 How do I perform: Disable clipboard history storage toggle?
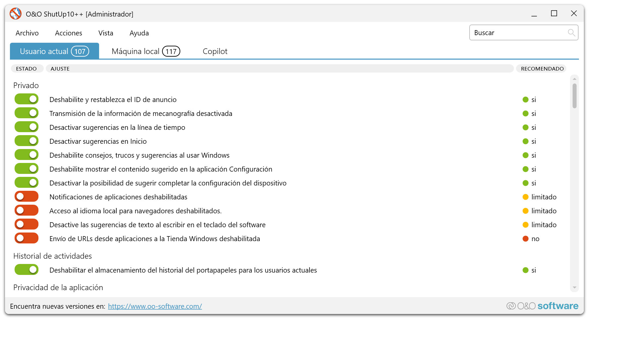point(26,269)
